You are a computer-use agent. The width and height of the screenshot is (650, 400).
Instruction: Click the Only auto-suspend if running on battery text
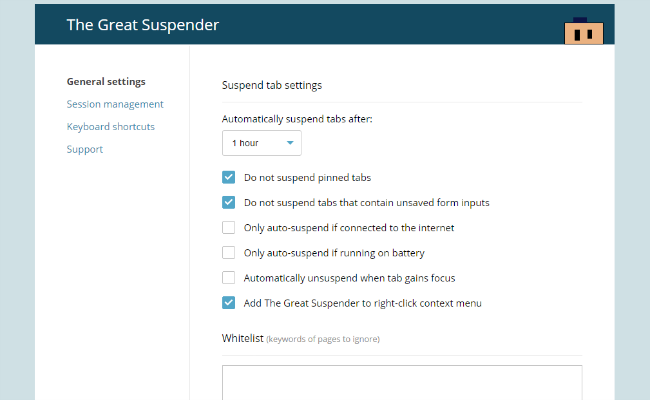[334, 253]
